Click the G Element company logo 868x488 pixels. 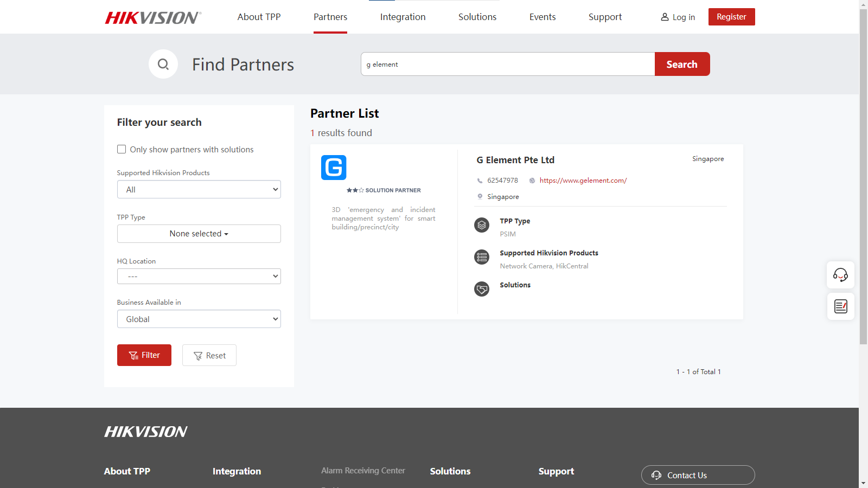(334, 168)
